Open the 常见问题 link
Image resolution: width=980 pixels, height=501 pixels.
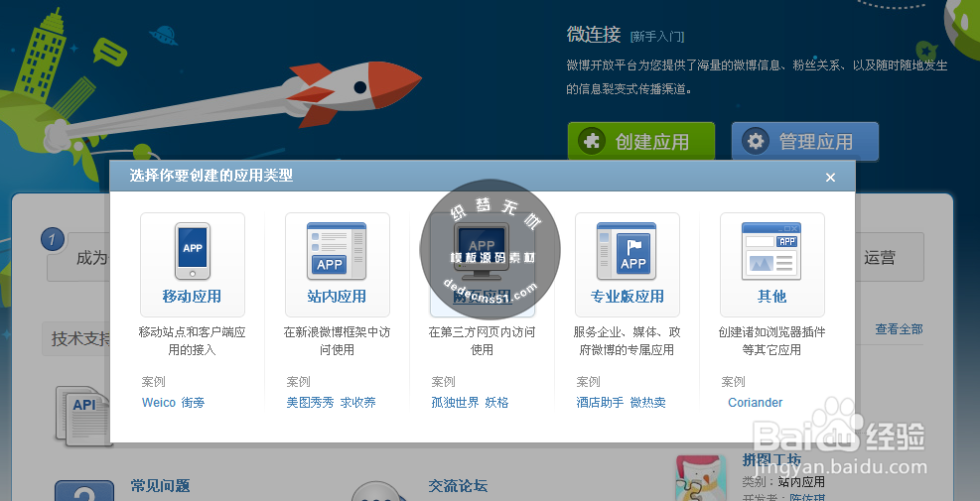click(160, 486)
